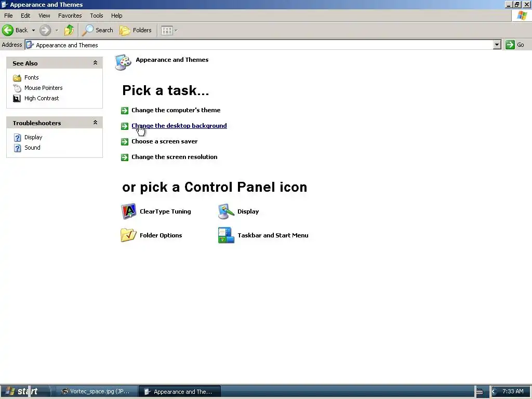Open the ClearType Tuning icon
Image resolution: width=532 pixels, height=399 pixels.
click(129, 211)
